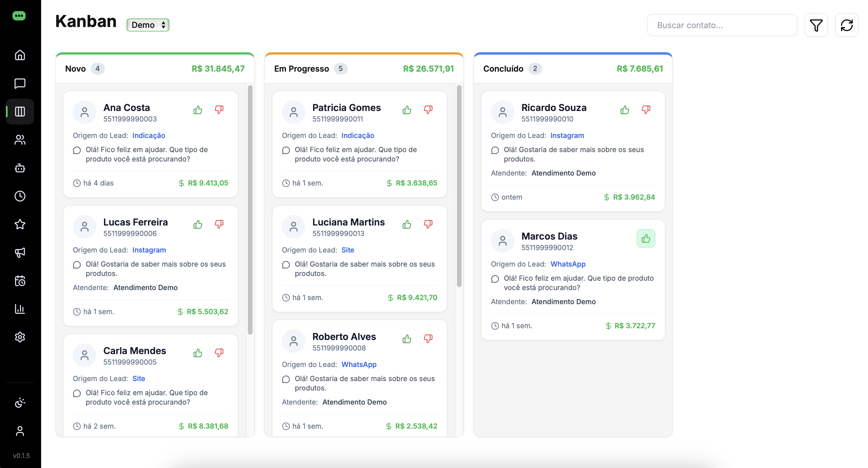The image size is (868, 468).
Task: Open the Campaigns megaphone icon in sidebar
Action: (x=20, y=252)
